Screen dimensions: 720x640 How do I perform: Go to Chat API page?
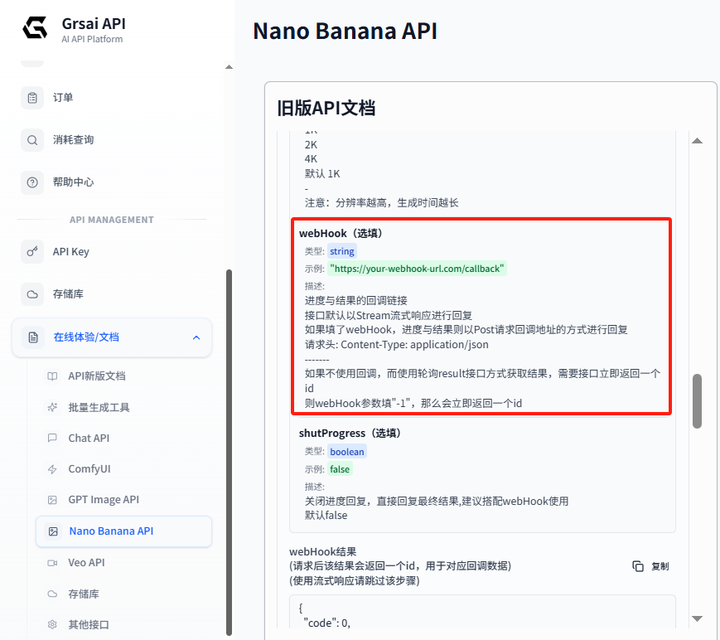click(x=89, y=438)
